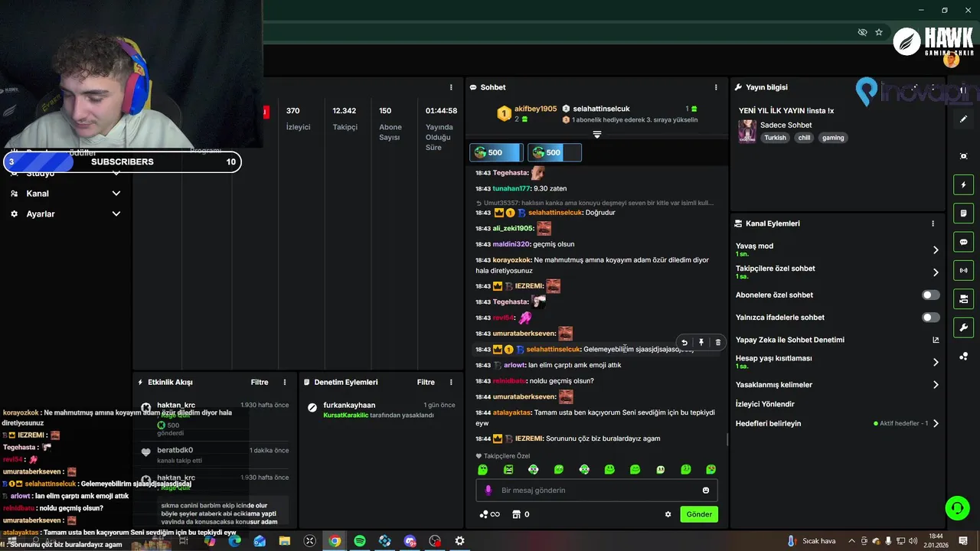Image resolution: width=980 pixels, height=551 pixels.
Task: Click the browser bookmark star icon
Action: [879, 32]
